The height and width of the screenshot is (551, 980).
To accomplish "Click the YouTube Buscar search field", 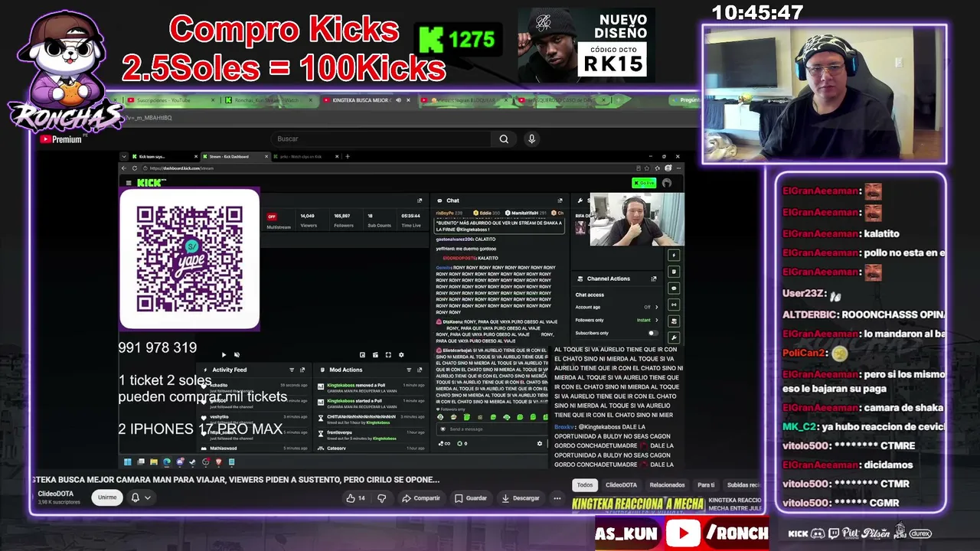I will pos(381,139).
